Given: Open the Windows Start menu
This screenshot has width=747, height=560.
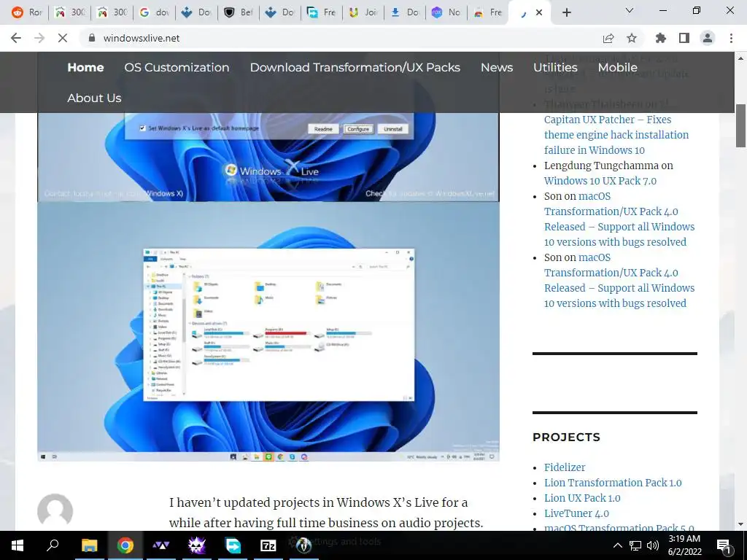Looking at the screenshot, I should (x=18, y=545).
